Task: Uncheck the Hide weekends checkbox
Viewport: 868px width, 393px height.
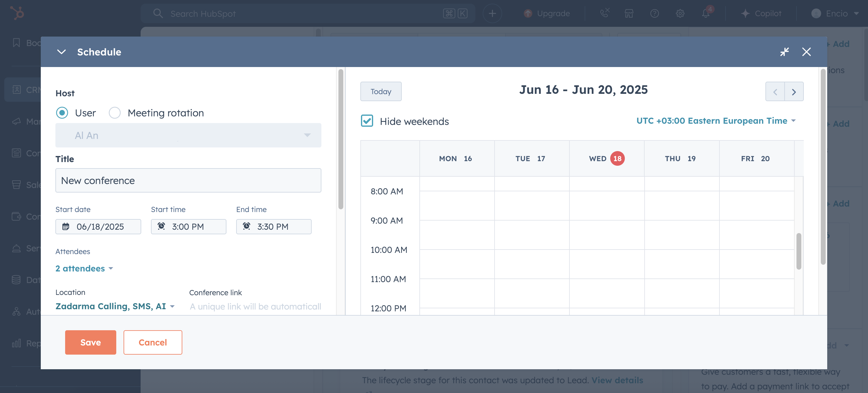Action: click(367, 121)
